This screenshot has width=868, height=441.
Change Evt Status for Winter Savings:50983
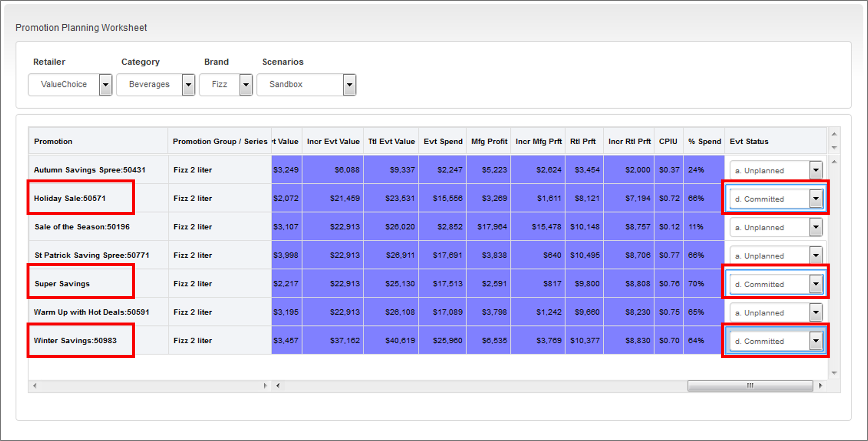(776, 341)
